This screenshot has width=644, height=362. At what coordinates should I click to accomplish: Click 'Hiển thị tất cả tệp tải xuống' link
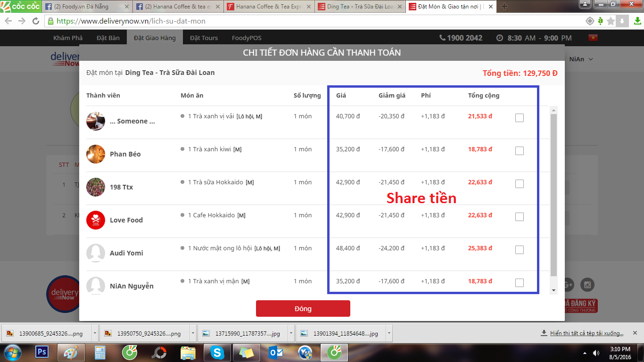pyautogui.click(x=586, y=333)
